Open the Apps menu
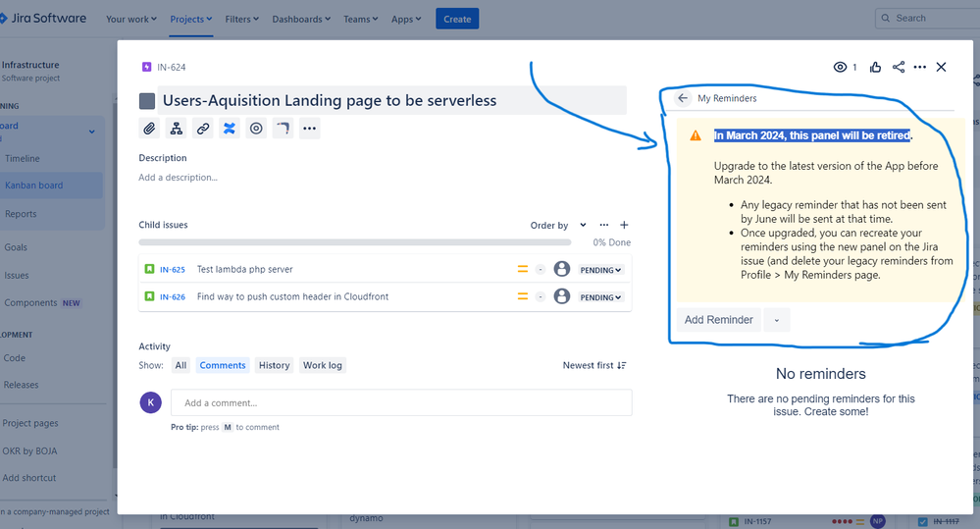The width and height of the screenshot is (980, 529). pos(406,19)
